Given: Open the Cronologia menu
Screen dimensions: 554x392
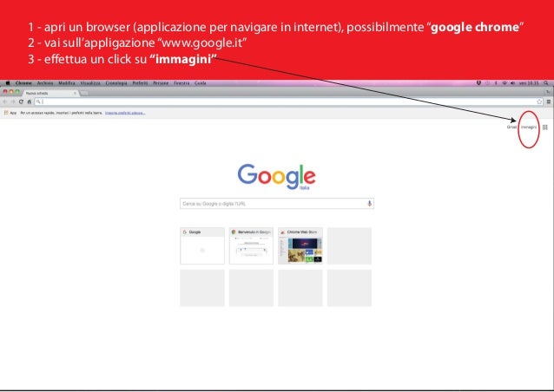Looking at the screenshot, I should click(116, 83).
